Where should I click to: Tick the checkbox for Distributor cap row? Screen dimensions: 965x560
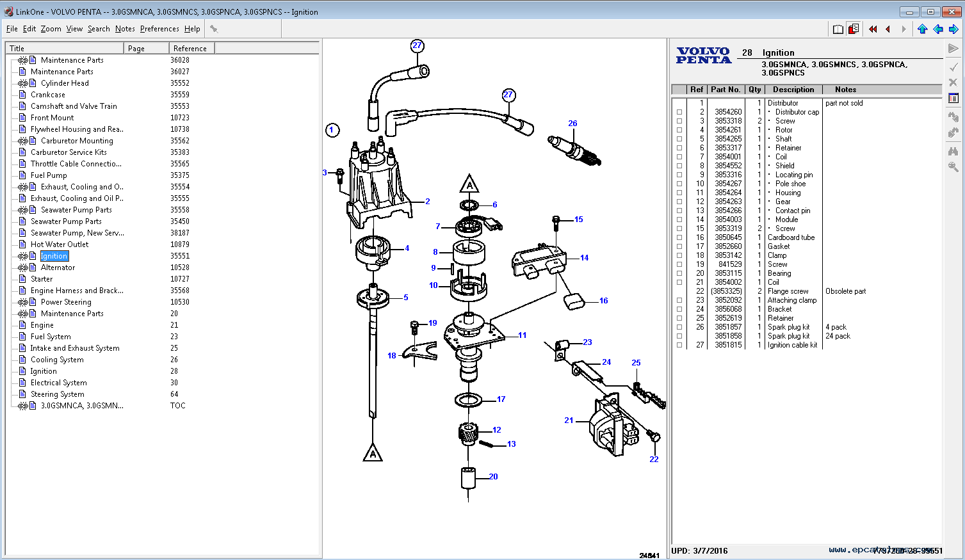679,112
